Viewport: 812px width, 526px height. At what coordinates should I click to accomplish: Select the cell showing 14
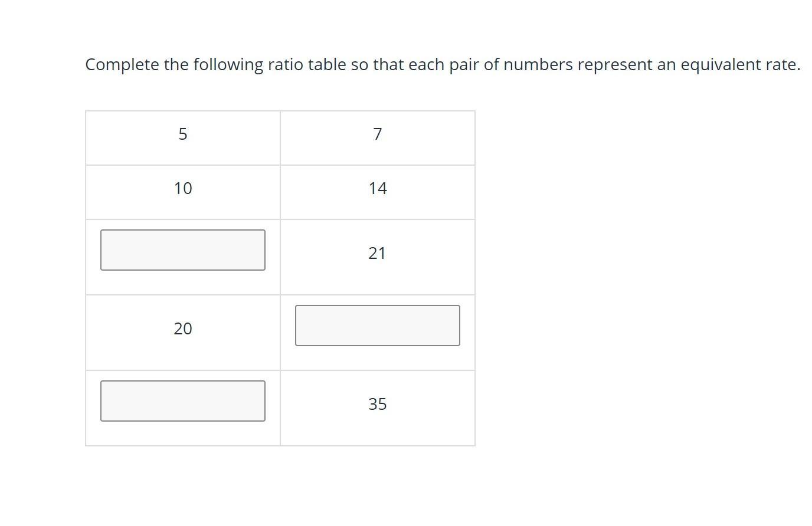tap(378, 189)
